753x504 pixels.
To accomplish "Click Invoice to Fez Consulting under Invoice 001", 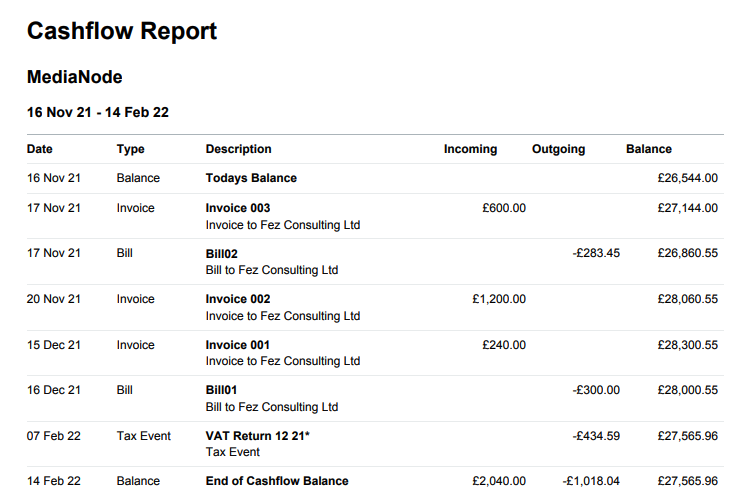I will click(283, 361).
